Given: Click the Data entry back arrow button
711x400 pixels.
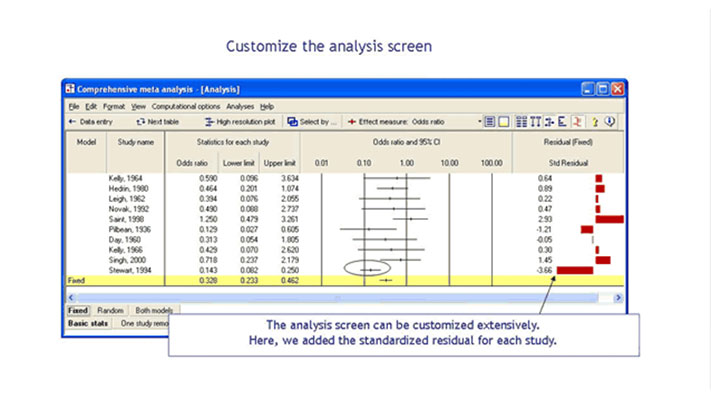Looking at the screenshot, I should click(90, 122).
